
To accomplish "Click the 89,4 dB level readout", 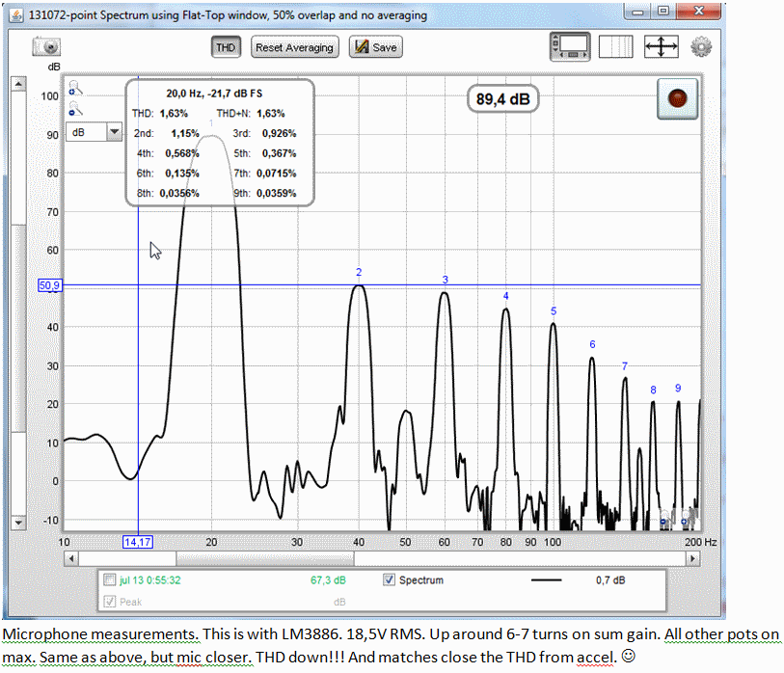I will coord(503,98).
